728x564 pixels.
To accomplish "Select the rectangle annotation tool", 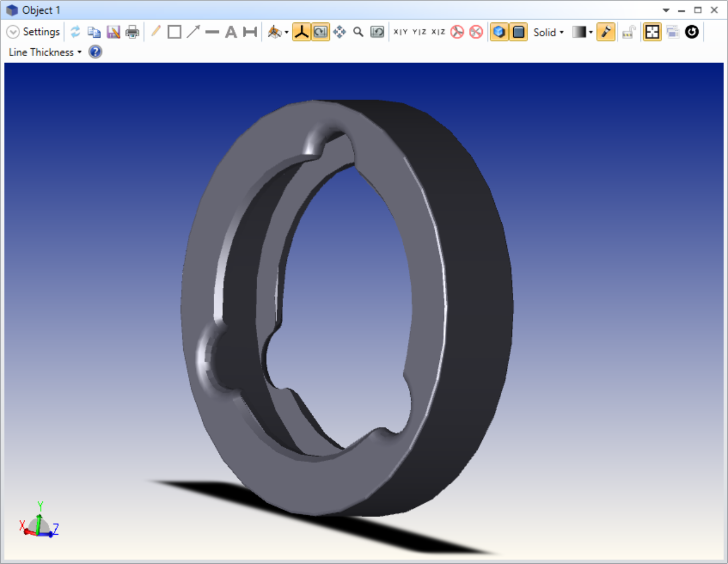I will point(175,32).
